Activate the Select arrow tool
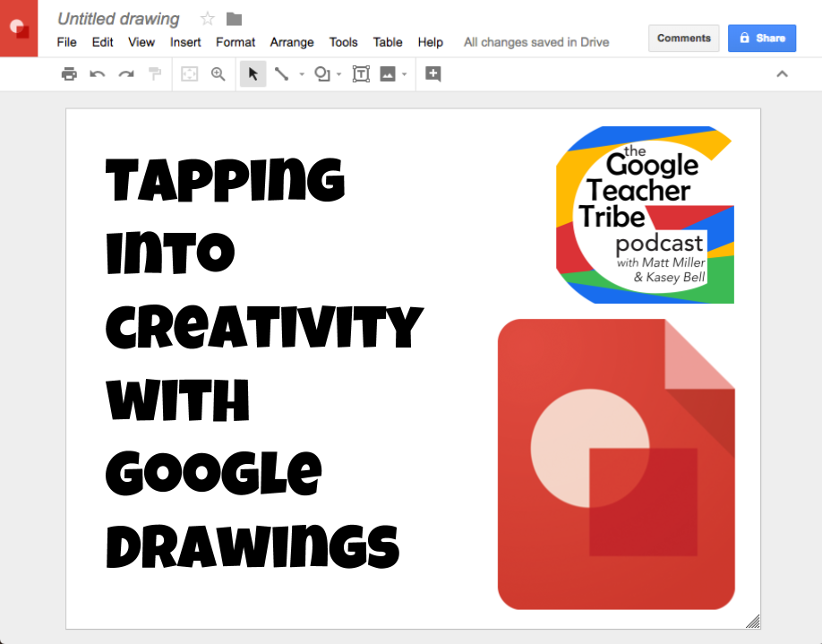This screenshot has height=644, width=822. [x=252, y=74]
